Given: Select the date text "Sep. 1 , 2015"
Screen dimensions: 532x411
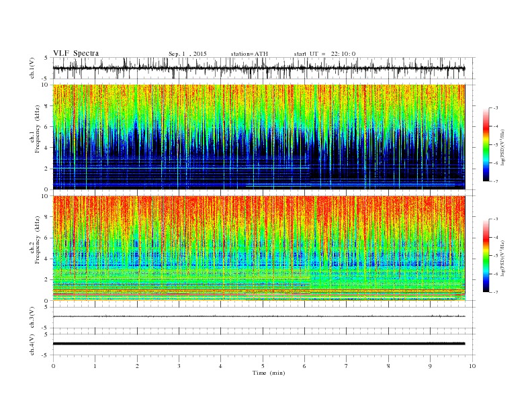Looking at the screenshot, I should (x=187, y=54).
